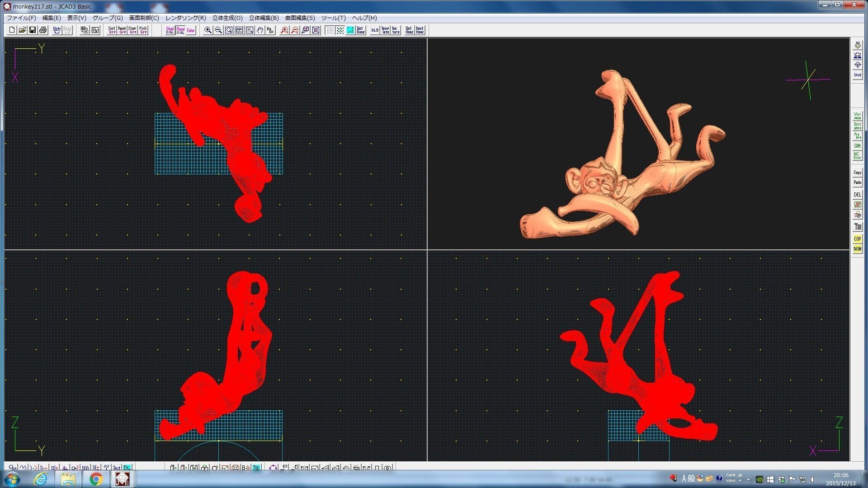The image size is (868, 488).
Task: Click the top-left XY wireframe viewport
Action: 216,144
